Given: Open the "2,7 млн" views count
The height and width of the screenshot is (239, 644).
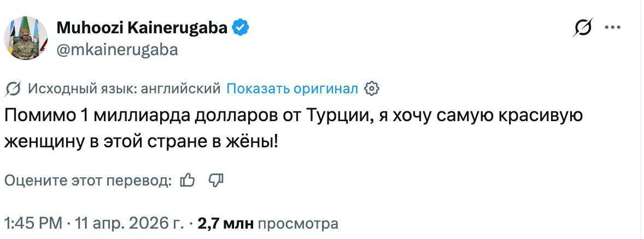Looking at the screenshot, I should [225, 223].
